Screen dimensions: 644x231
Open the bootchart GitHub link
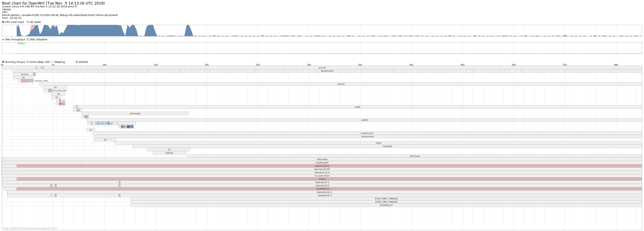tap(29, 227)
